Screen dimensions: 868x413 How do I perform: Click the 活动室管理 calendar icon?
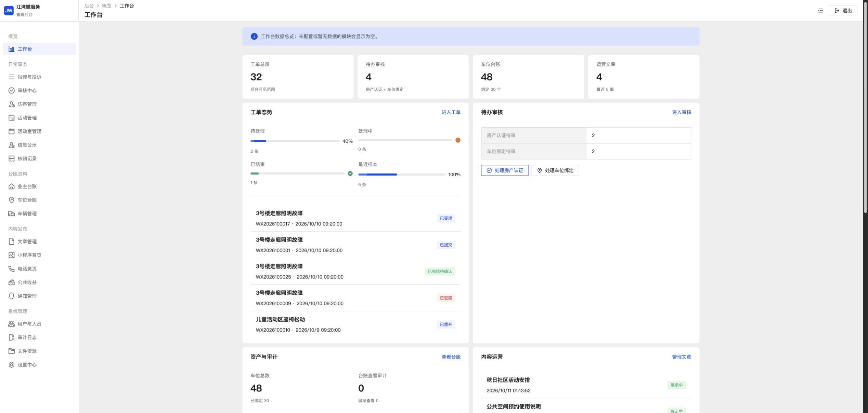[11, 131]
